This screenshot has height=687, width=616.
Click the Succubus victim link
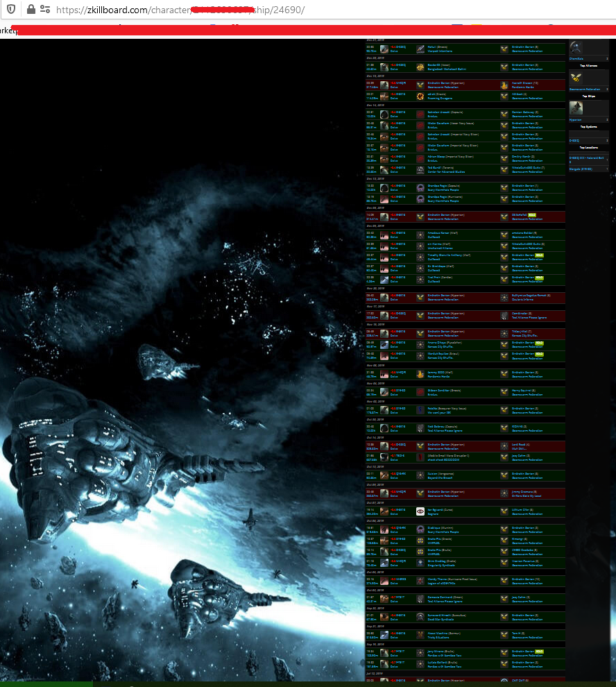pyautogui.click(x=447, y=615)
